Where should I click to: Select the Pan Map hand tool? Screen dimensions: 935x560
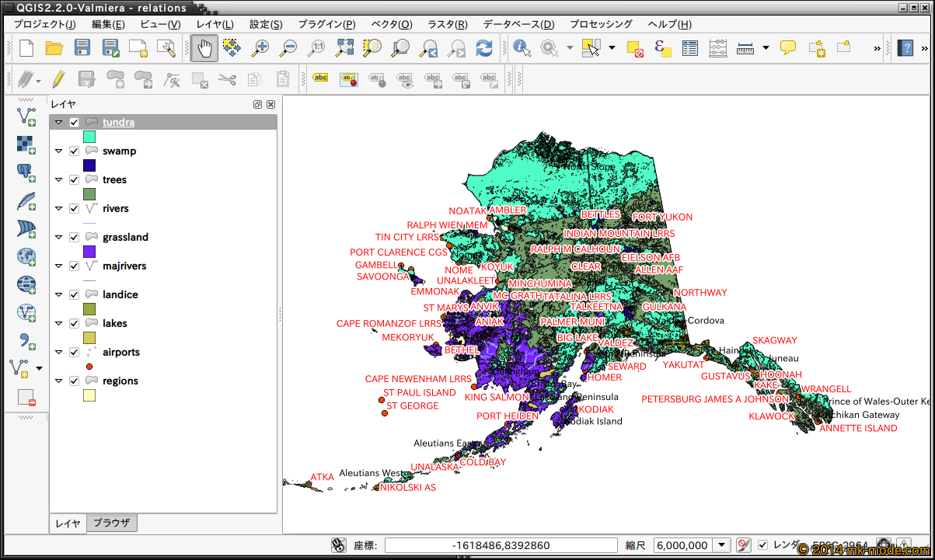(204, 48)
